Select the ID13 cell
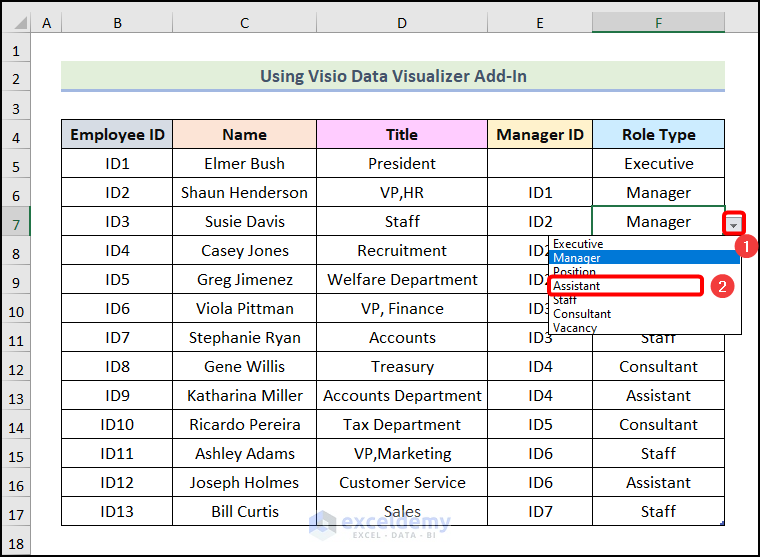Screen dimensions: 760x557 point(117,512)
